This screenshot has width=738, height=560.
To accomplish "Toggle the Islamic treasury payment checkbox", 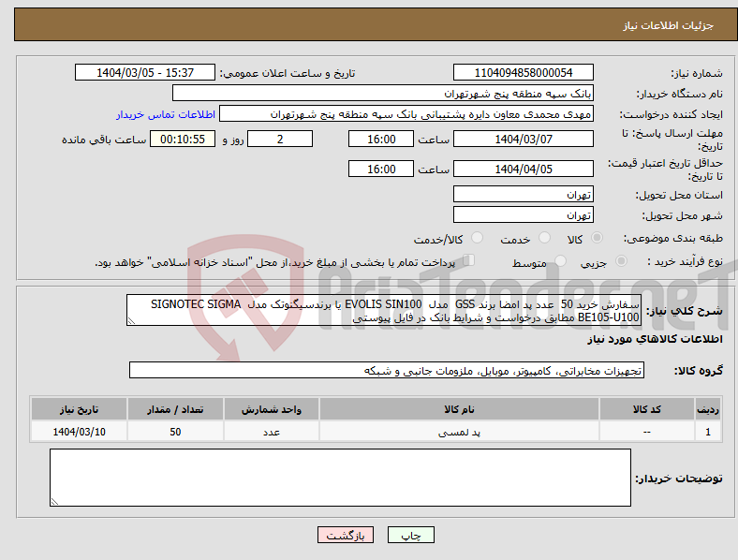I will pyautogui.click(x=469, y=260).
